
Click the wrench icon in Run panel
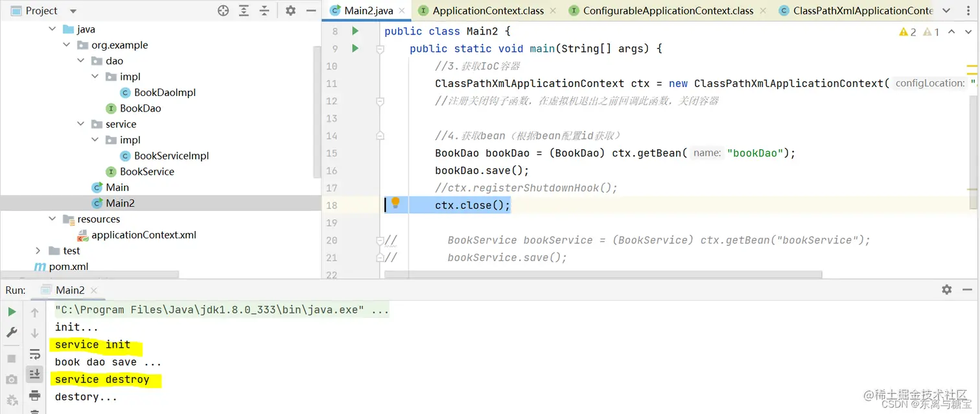[x=12, y=332]
